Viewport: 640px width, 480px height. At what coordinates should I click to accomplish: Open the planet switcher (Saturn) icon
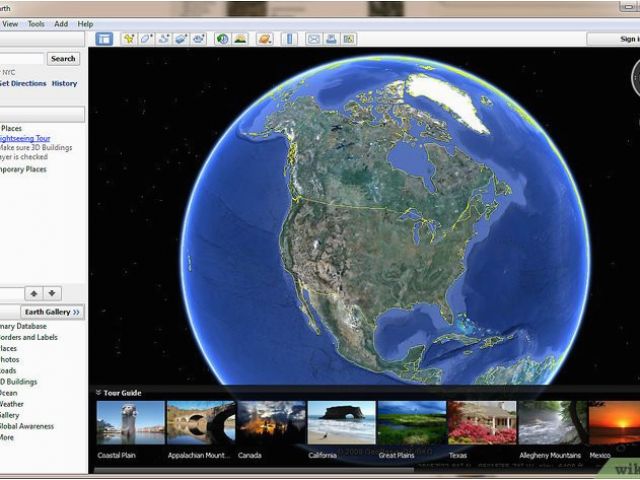click(x=265, y=39)
